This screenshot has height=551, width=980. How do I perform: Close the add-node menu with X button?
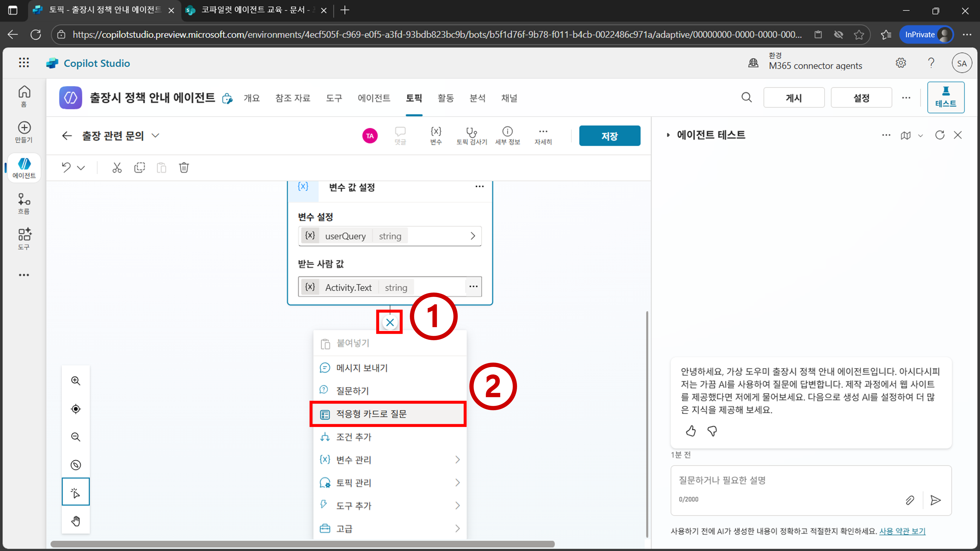click(390, 323)
